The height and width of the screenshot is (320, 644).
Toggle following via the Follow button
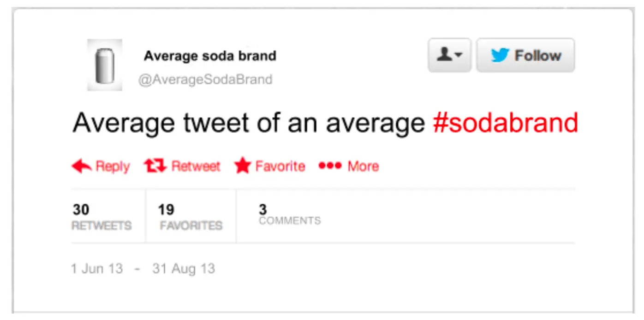(x=525, y=55)
